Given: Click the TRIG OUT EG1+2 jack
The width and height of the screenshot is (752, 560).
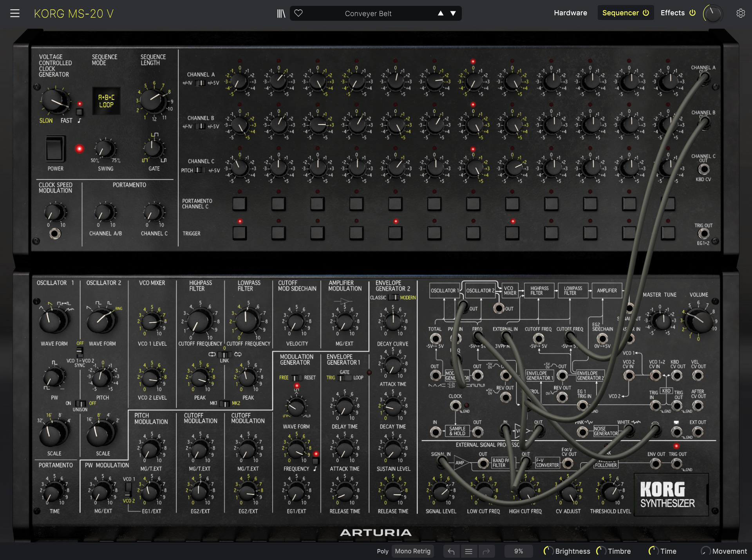Looking at the screenshot, I should tap(703, 234).
